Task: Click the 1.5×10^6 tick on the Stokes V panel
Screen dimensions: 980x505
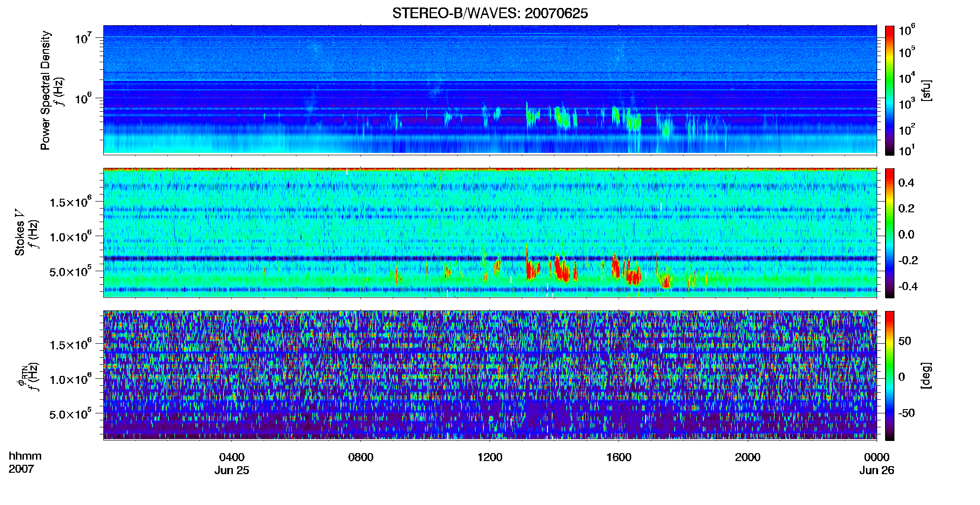Action: pos(71,202)
